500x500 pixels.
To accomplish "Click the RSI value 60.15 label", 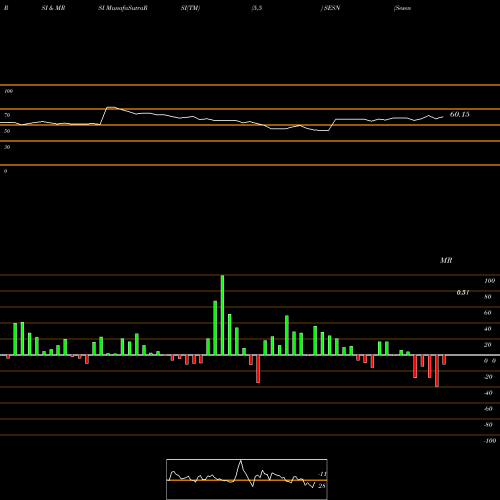I will click(x=459, y=114).
